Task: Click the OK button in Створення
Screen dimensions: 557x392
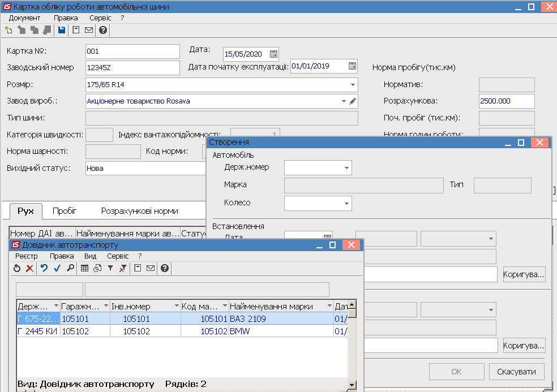Action: (x=456, y=372)
